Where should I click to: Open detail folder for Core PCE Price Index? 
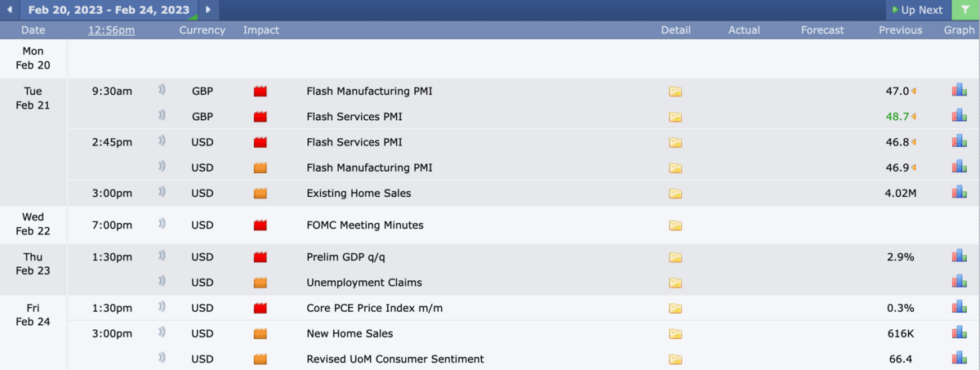(675, 309)
